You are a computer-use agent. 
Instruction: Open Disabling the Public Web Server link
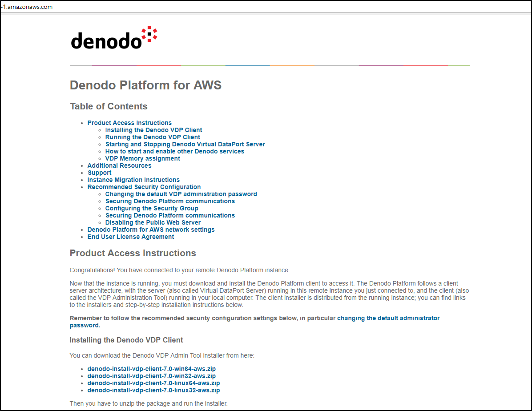(x=153, y=223)
